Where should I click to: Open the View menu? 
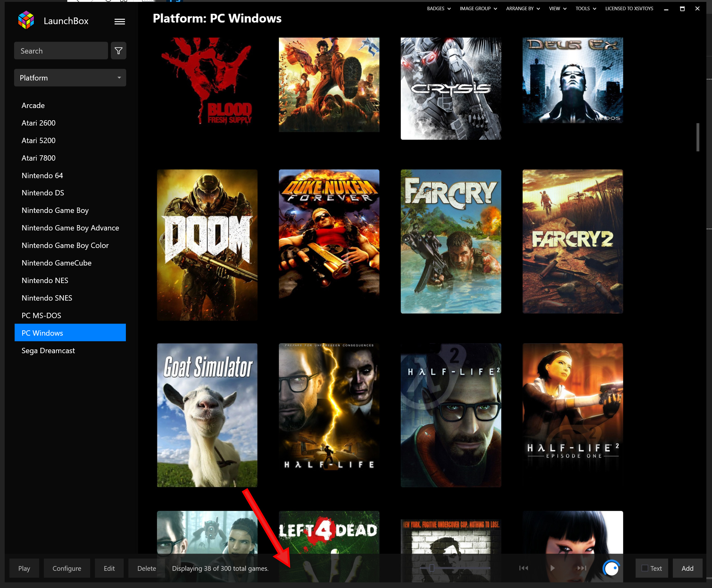click(x=558, y=8)
